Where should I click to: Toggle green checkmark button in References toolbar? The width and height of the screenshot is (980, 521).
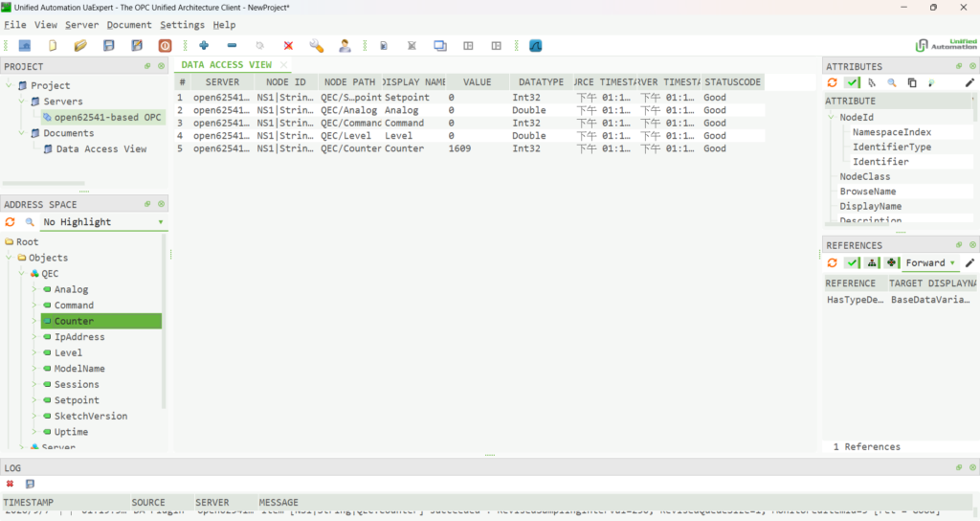[x=852, y=262]
